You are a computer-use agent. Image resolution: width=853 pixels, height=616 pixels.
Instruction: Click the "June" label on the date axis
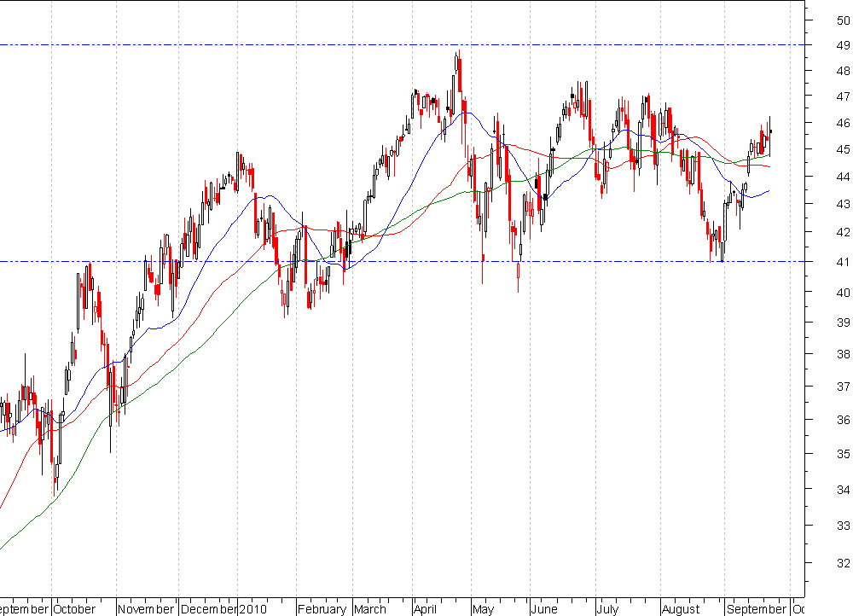click(544, 609)
